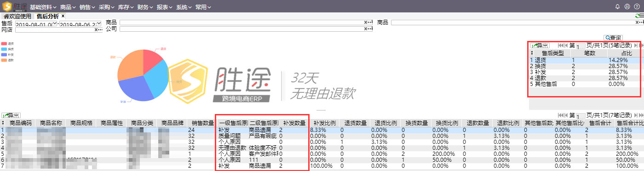This screenshot has width=644, height=171.
Task: Go to previous page in 售后类型 table pager
Action: (565, 46)
